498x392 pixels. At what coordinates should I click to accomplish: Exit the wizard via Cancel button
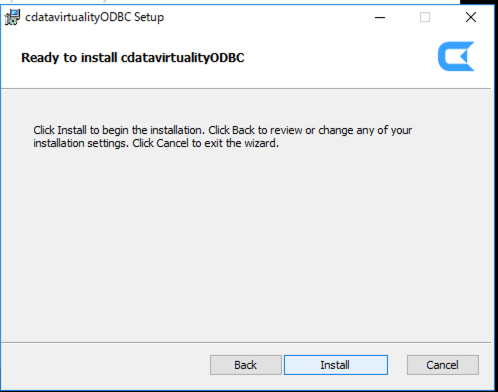coord(443,365)
